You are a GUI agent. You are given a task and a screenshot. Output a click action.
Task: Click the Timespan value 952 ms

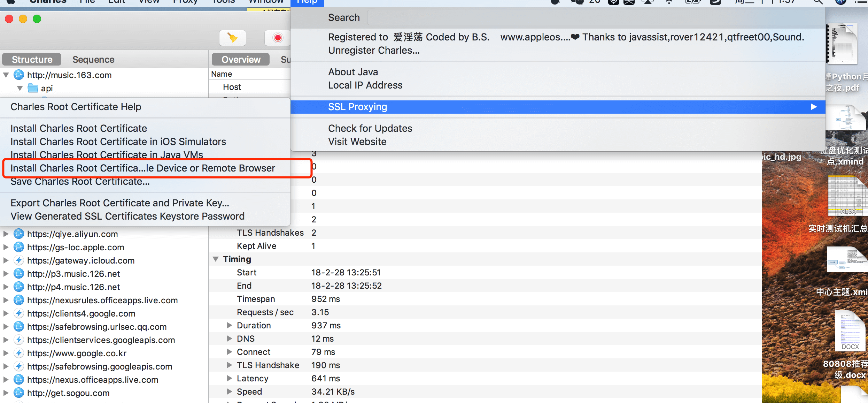(326, 299)
